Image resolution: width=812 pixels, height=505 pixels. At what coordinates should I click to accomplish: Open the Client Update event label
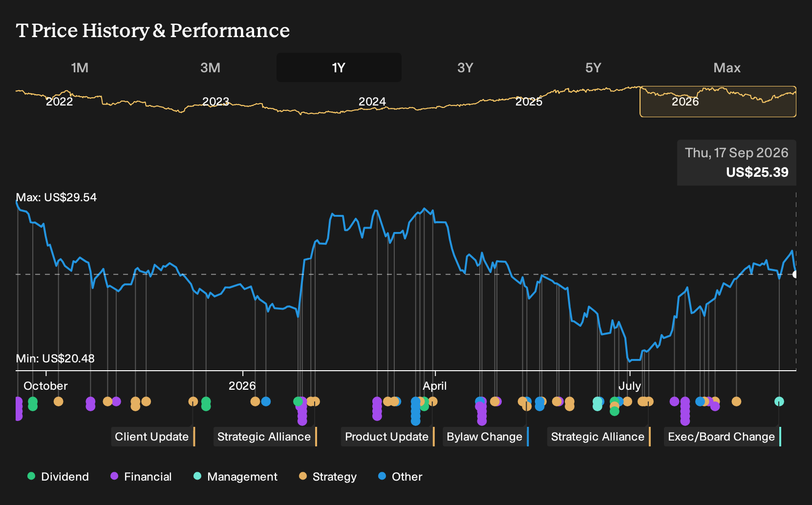click(152, 437)
